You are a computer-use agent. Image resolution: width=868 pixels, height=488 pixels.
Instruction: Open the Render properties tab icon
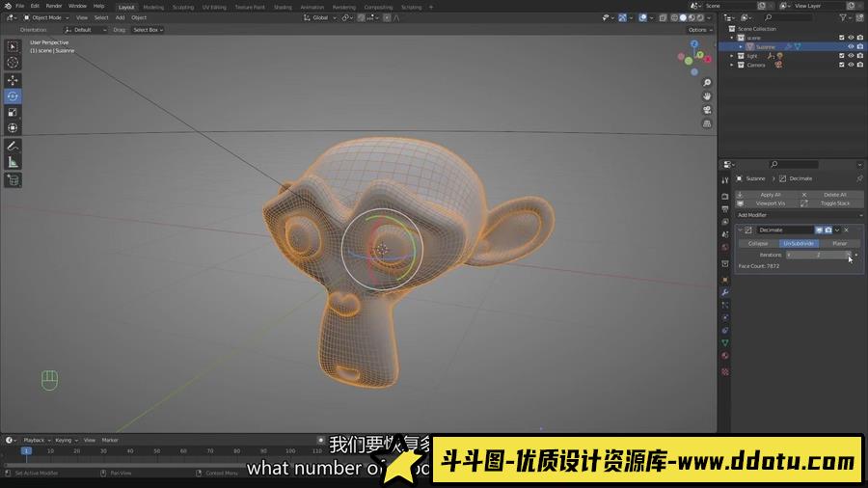[725, 197]
